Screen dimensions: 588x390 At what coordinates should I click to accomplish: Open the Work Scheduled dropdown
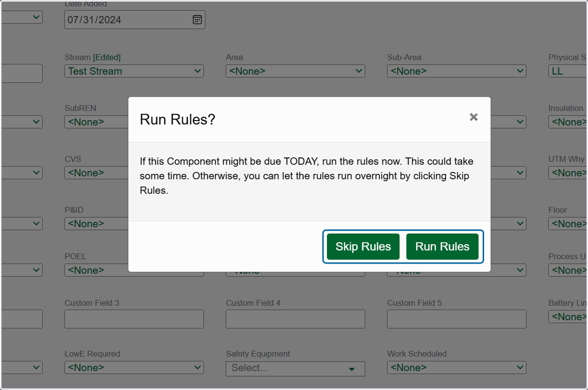pyautogui.click(x=457, y=367)
